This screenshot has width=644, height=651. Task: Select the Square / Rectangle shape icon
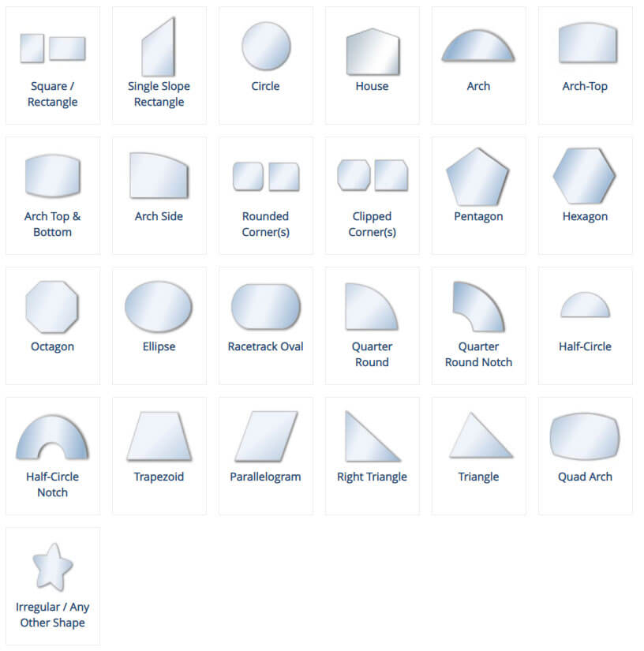(x=53, y=49)
